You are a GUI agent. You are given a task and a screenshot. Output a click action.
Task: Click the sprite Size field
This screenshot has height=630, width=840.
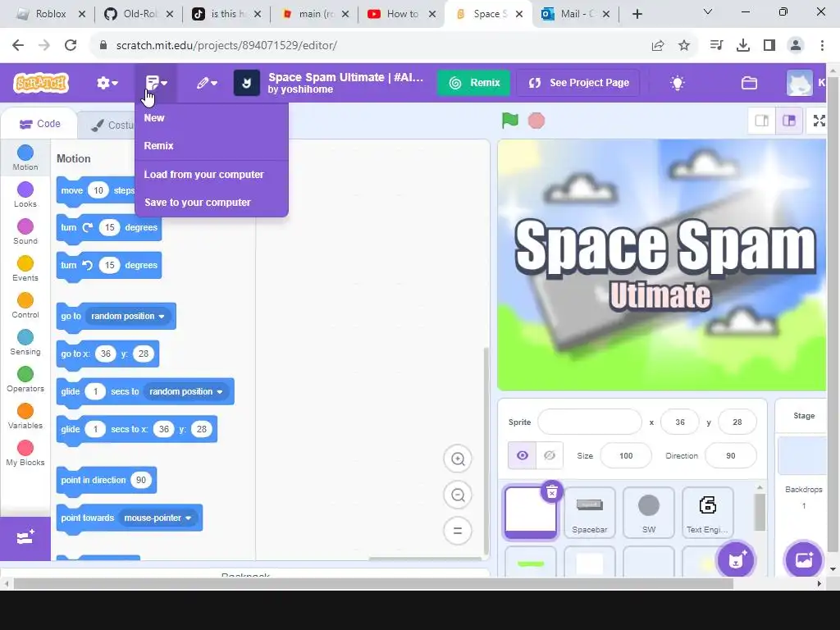tap(626, 456)
